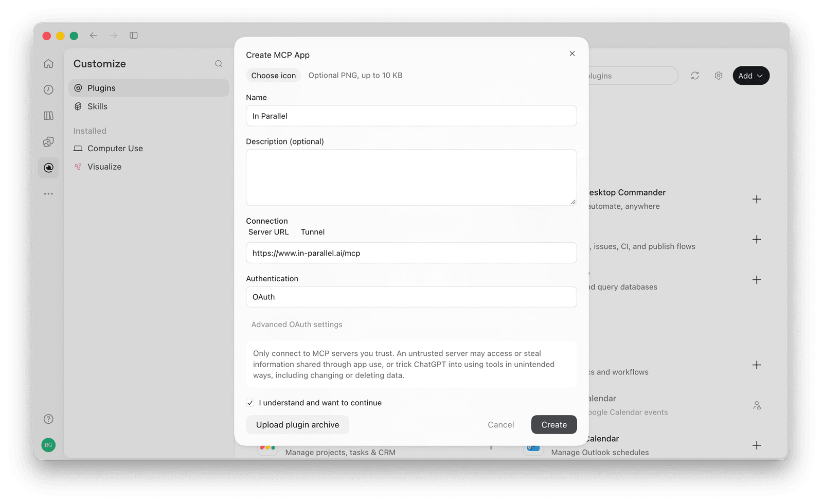Open the home icon in the sidebar
The image size is (823, 504).
tap(48, 64)
